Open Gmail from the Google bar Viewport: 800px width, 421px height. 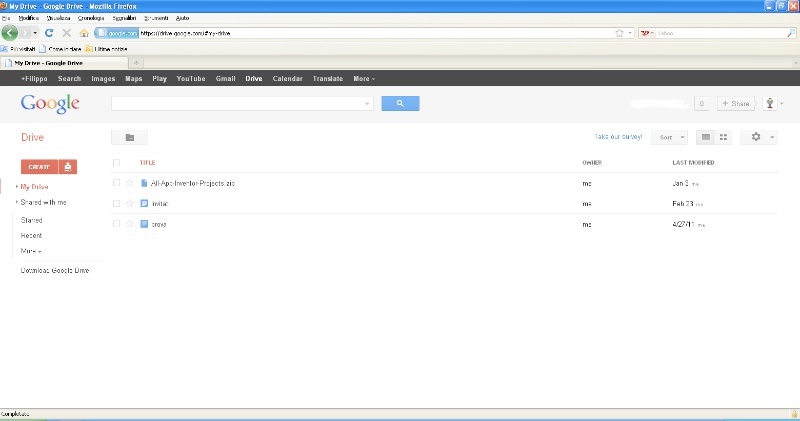[225, 78]
